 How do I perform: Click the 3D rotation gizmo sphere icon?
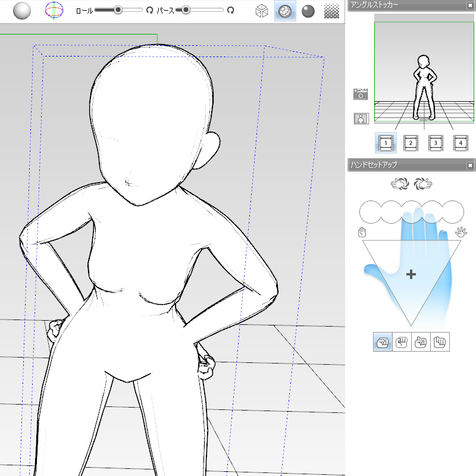coord(55,10)
